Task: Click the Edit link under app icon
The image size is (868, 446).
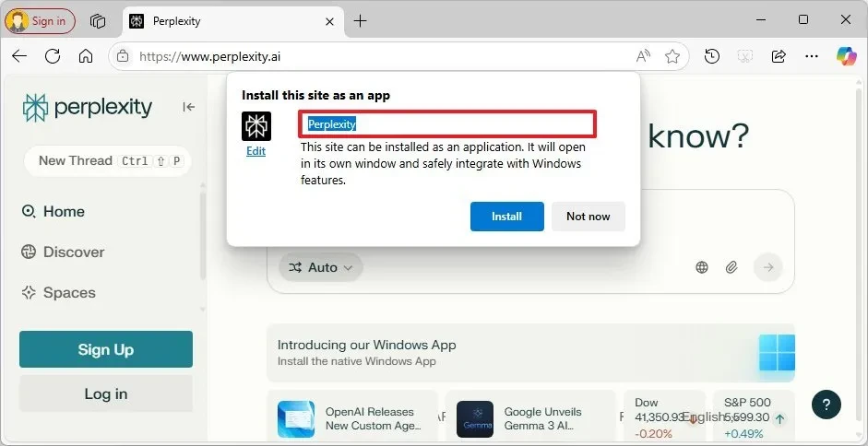Action: tap(256, 151)
